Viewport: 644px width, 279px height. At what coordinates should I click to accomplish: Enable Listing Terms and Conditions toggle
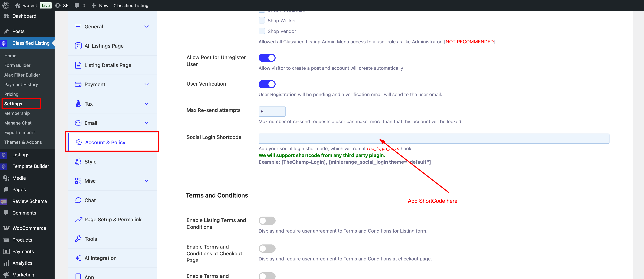click(x=267, y=220)
